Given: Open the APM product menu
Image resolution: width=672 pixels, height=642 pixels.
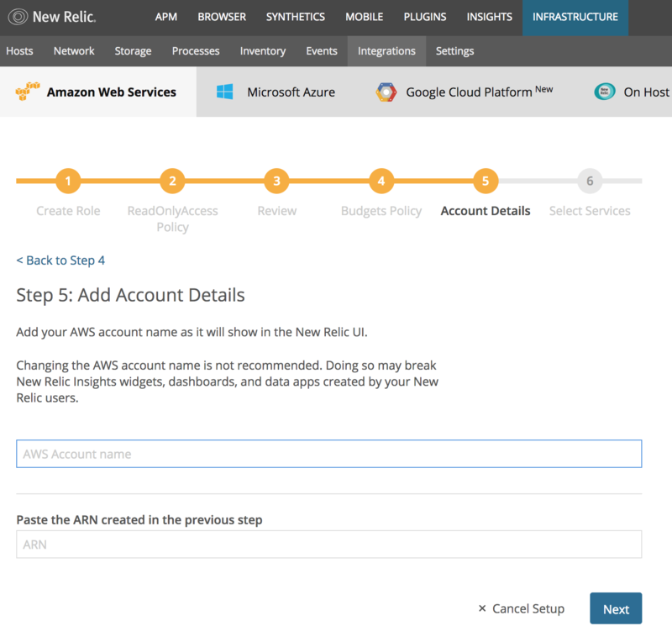Looking at the screenshot, I should tap(166, 17).
